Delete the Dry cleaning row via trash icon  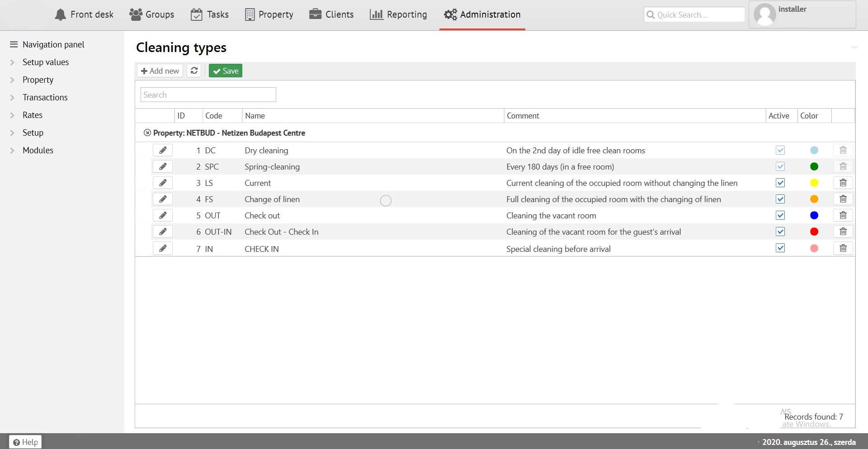843,150
